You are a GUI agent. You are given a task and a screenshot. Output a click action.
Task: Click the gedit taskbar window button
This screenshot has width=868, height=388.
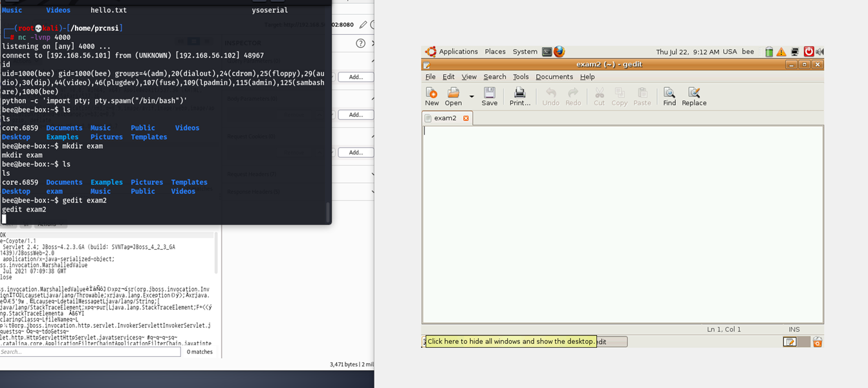pos(611,341)
